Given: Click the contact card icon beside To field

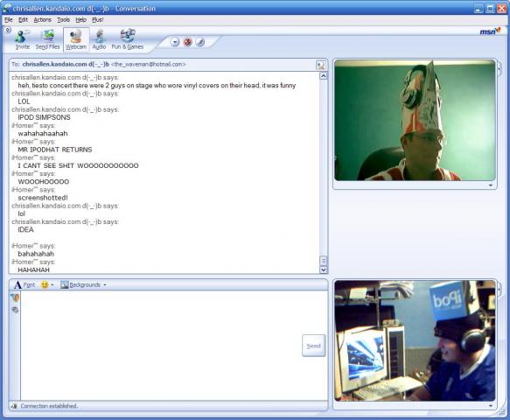Looking at the screenshot, I should click(321, 65).
